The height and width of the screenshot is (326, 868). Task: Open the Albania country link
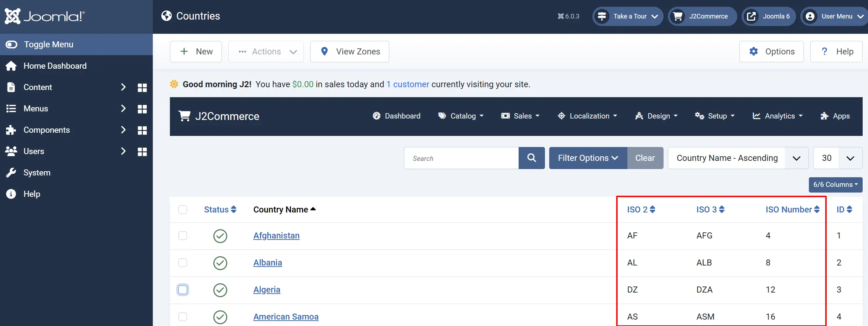click(268, 263)
